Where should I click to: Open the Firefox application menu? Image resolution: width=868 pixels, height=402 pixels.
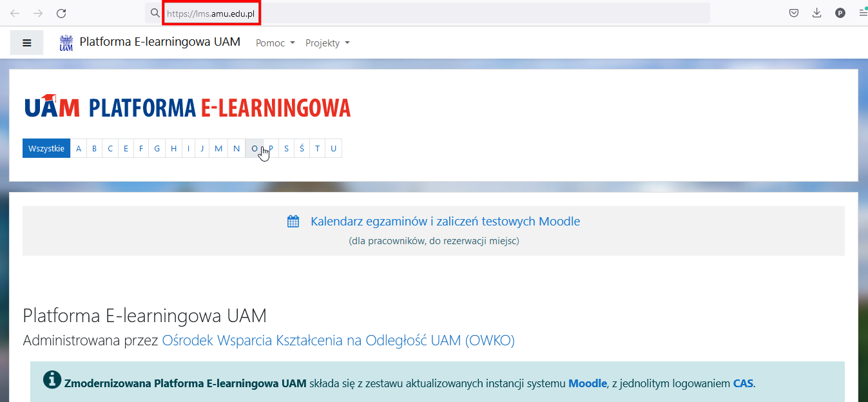(863, 12)
